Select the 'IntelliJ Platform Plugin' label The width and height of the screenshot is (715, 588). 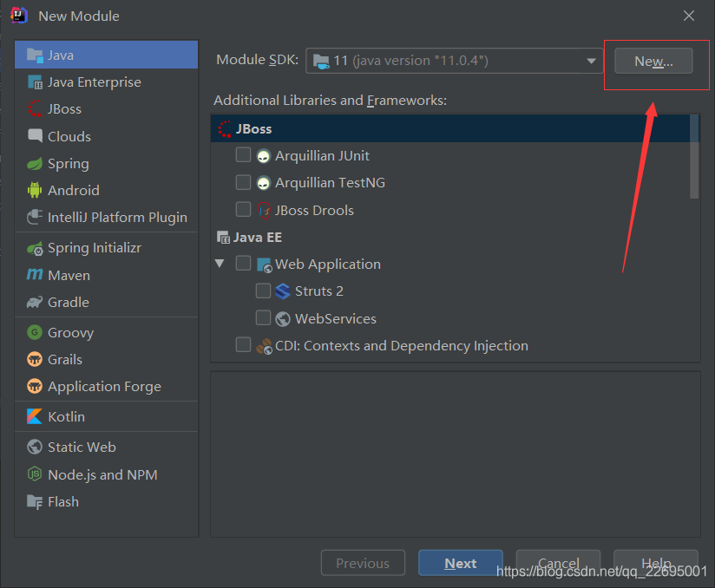click(118, 218)
